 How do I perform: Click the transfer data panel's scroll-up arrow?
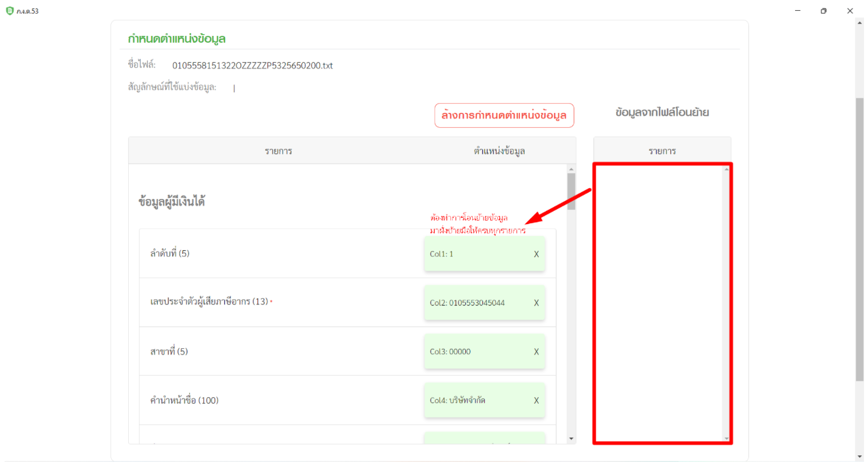pos(726,169)
